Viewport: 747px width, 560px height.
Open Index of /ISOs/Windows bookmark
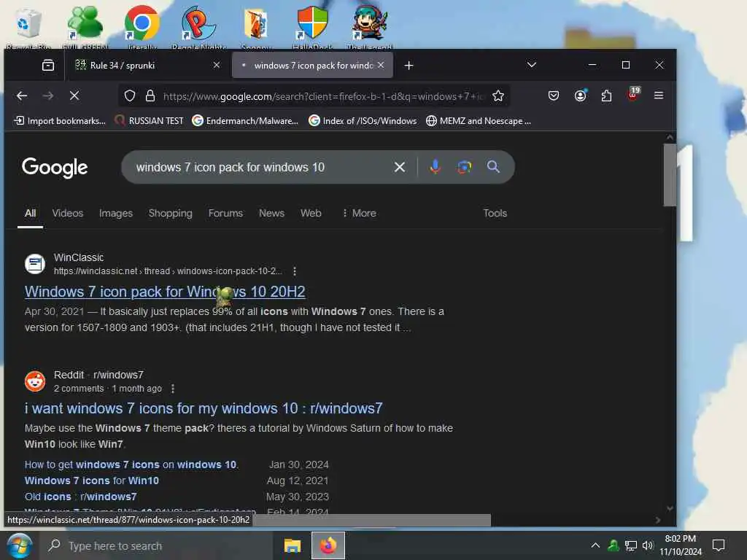[363, 121]
